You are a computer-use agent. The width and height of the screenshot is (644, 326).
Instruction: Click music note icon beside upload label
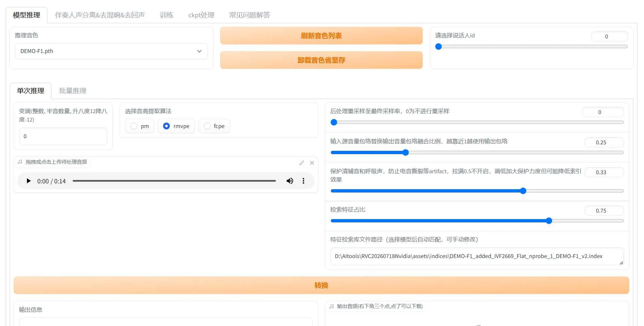(20, 162)
